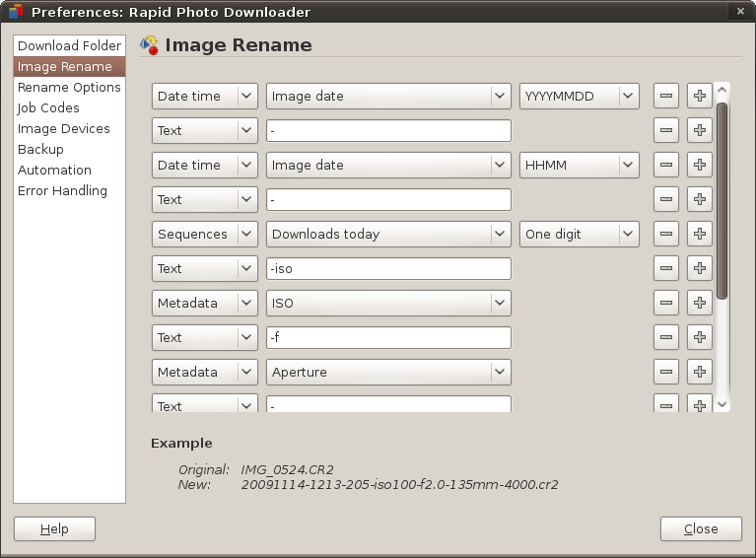Click the vertical scrollbar in rename list
Screen dimensions: 756x558
pos(722,197)
